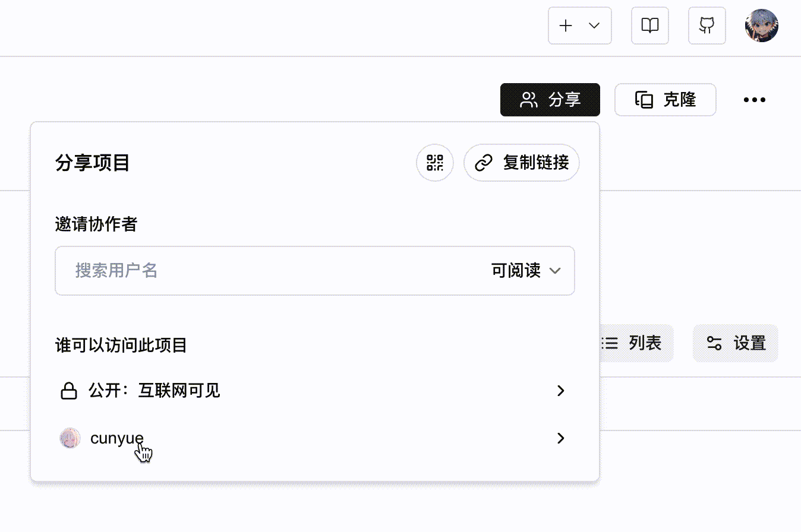Viewport: 801px width, 532px height.
Task: Select the cunyue collaborator name
Action: tap(116, 438)
